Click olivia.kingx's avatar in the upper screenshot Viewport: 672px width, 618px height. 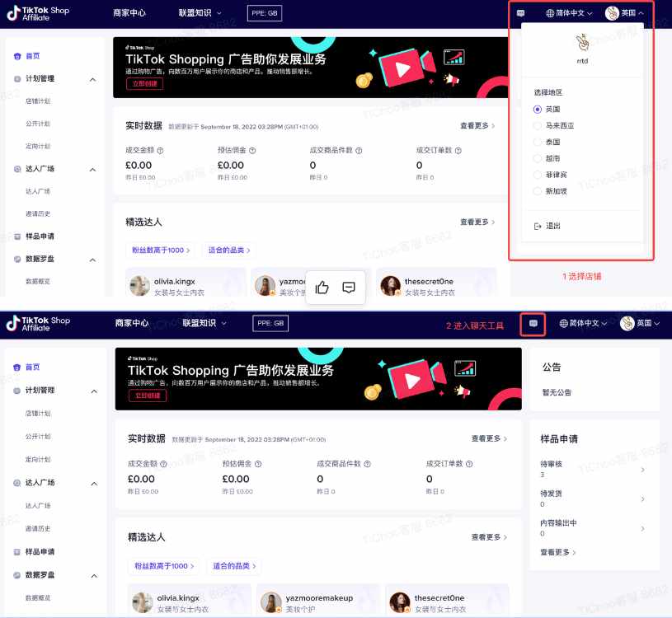point(139,286)
